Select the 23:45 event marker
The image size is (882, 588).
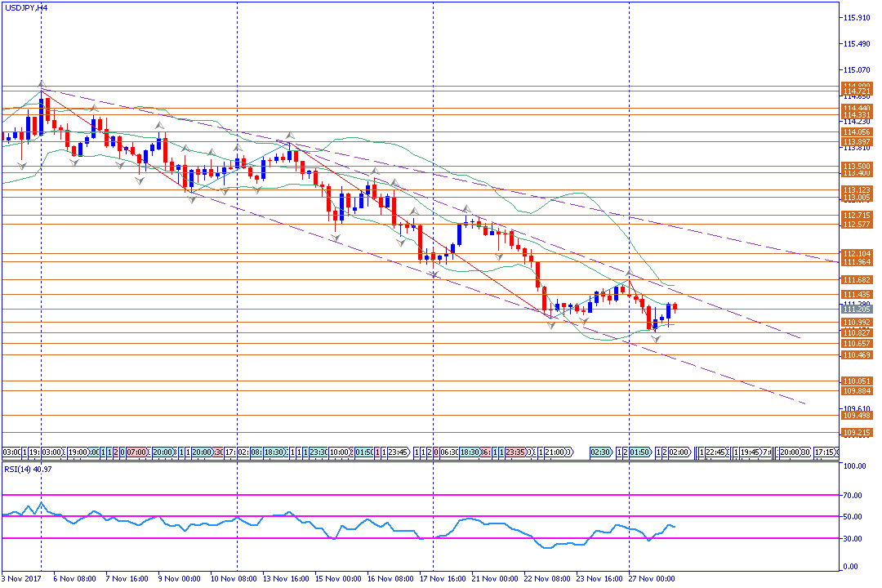pos(399,452)
